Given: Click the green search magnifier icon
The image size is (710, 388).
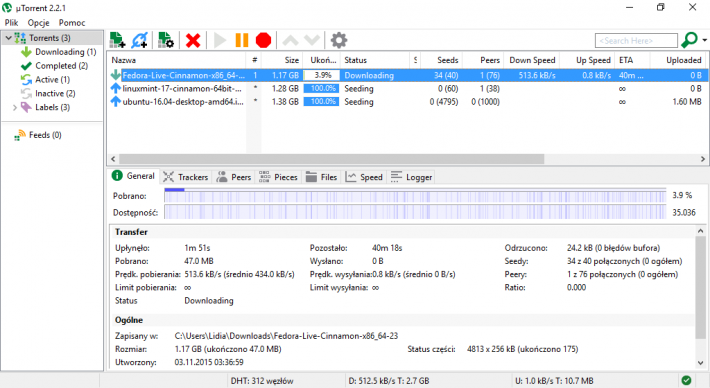Looking at the screenshot, I should (689, 40).
